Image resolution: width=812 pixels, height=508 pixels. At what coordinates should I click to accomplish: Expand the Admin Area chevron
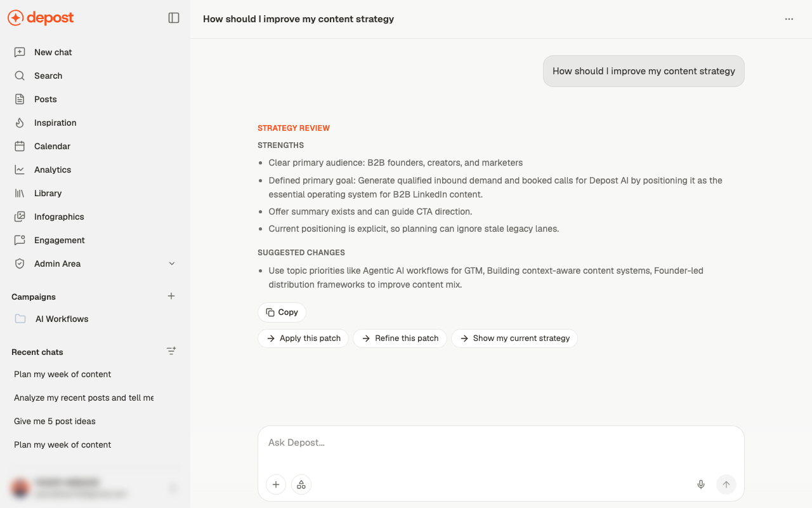(172, 264)
